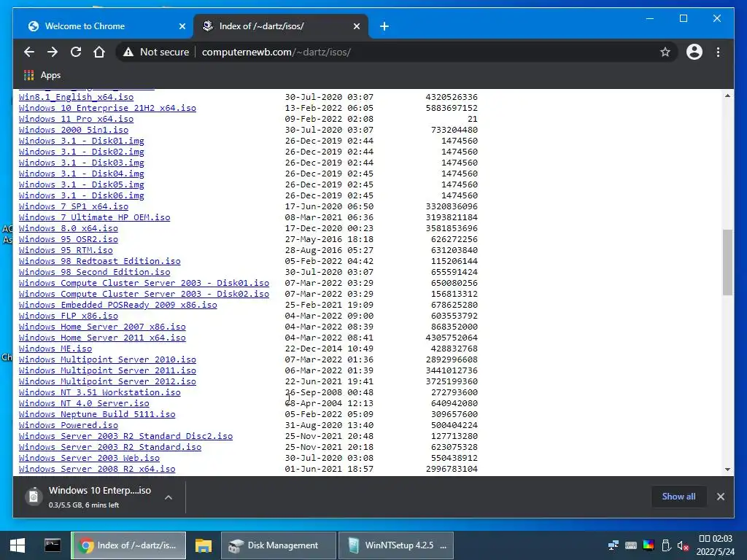This screenshot has height=560, width=747.
Task: Open the Windows FLP x86.iso link
Action: click(68, 316)
